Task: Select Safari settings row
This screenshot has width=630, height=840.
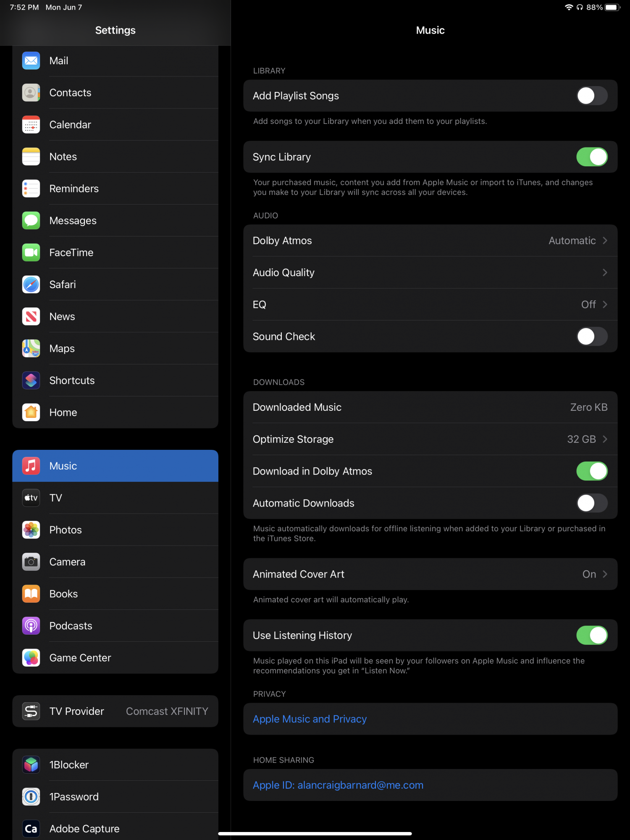Action: (x=115, y=284)
